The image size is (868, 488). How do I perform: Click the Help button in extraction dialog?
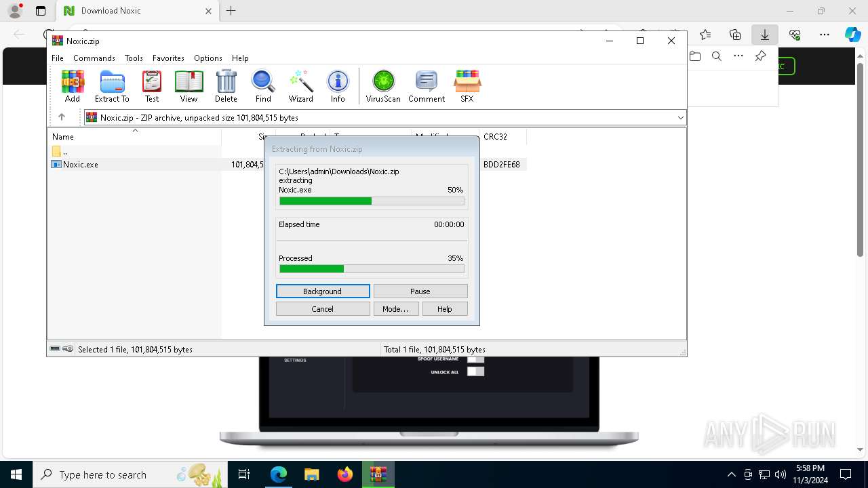[445, 309]
